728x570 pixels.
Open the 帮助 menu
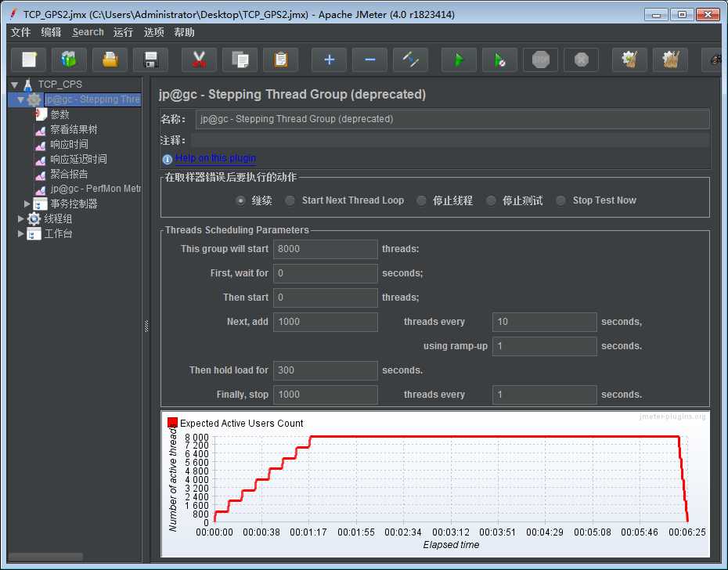[184, 32]
